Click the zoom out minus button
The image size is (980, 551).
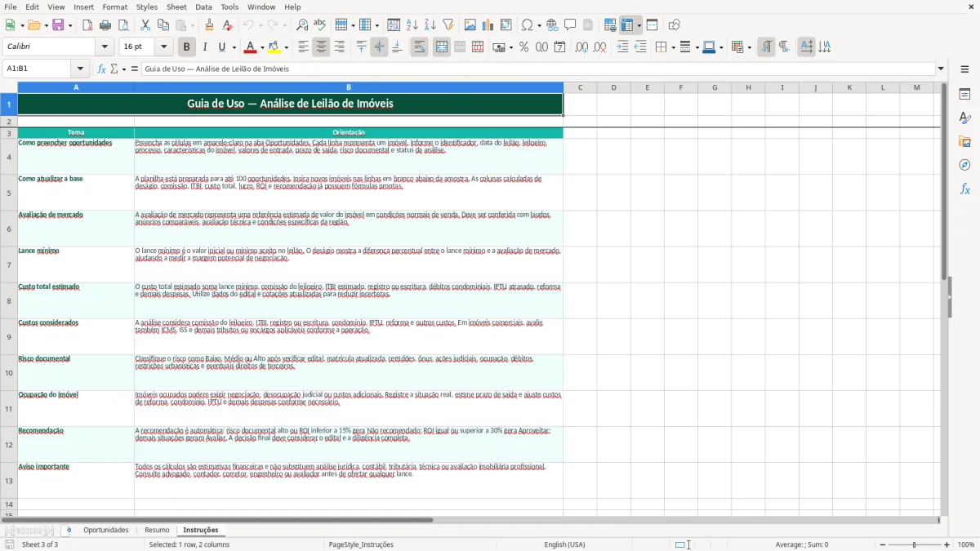point(881,544)
